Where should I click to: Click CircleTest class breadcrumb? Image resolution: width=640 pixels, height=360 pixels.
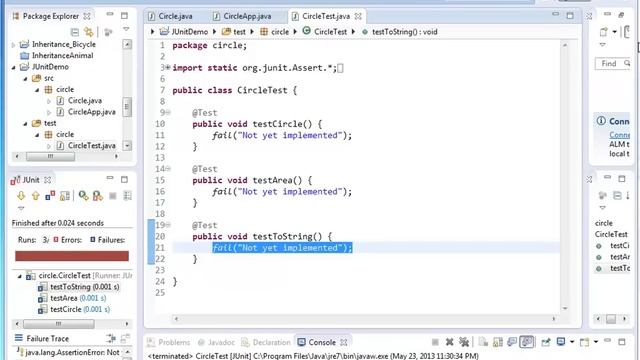[331, 32]
